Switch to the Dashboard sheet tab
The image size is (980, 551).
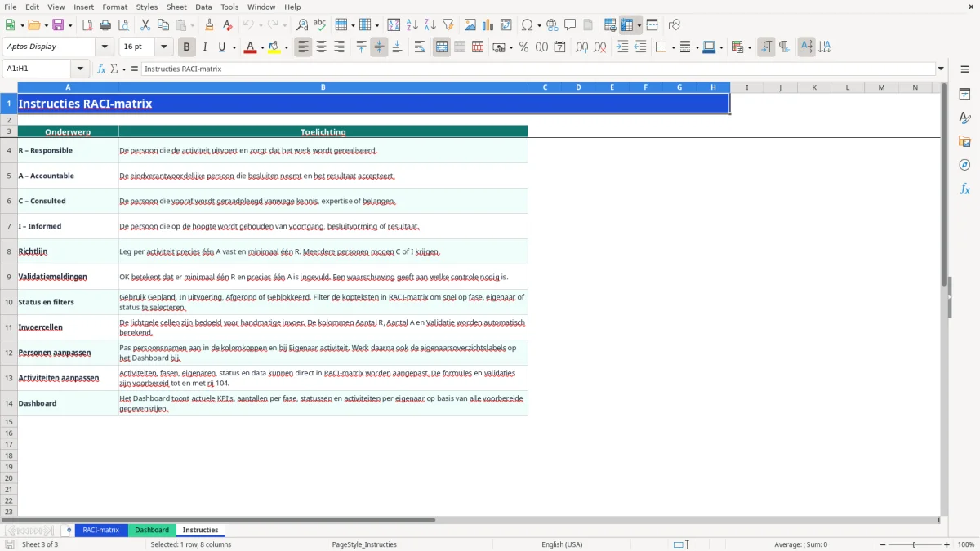152,531
